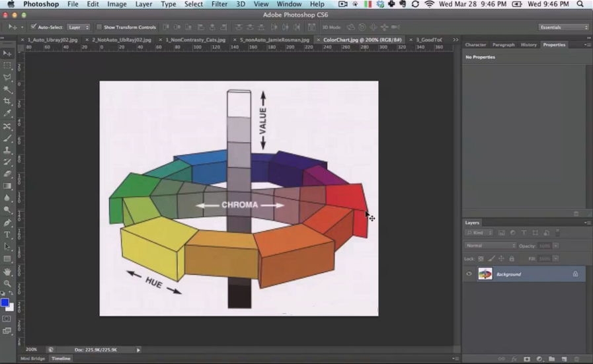Select the Crop tool
The height and width of the screenshot is (364, 593).
coord(7,101)
